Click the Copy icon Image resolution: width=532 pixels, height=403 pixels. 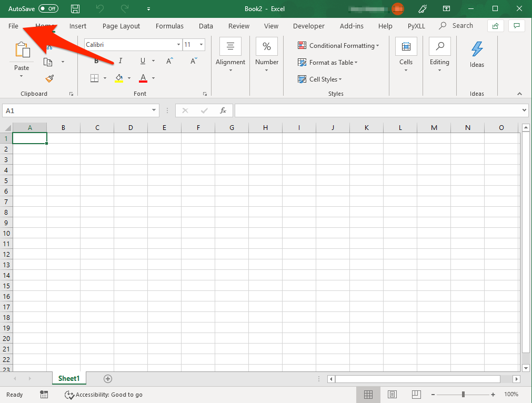[48, 62]
